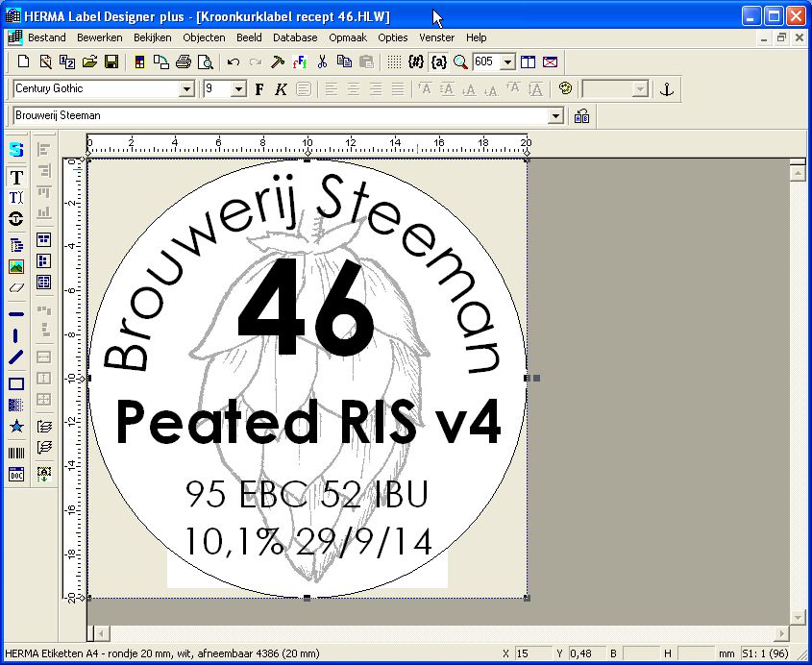812x665 pixels.
Task: Pick the rectangle drawing tool
Action: (16, 383)
